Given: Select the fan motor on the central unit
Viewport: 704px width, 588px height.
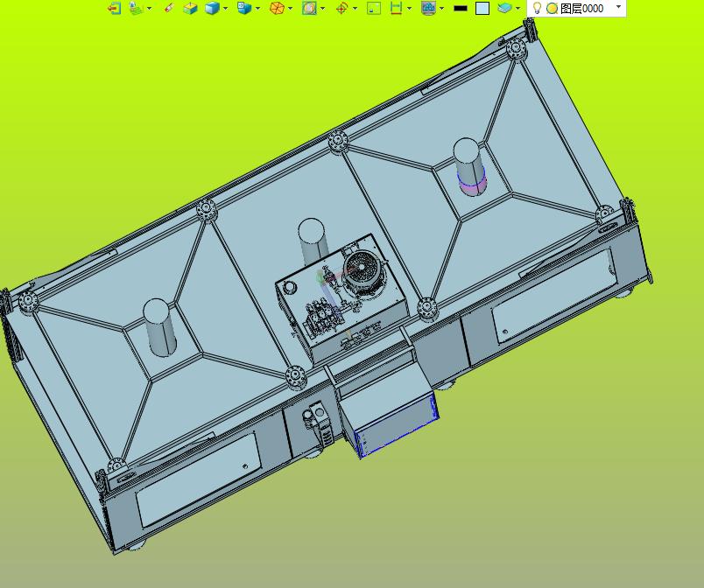Looking at the screenshot, I should [x=363, y=273].
